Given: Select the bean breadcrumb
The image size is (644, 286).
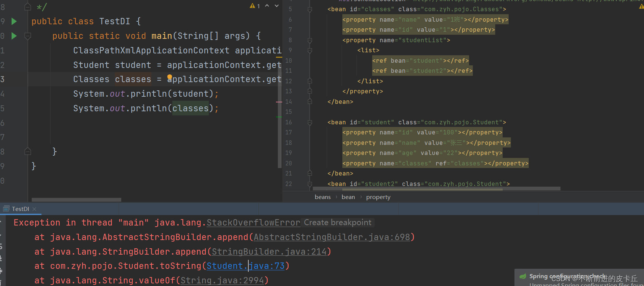Looking at the screenshot, I should click(348, 197).
